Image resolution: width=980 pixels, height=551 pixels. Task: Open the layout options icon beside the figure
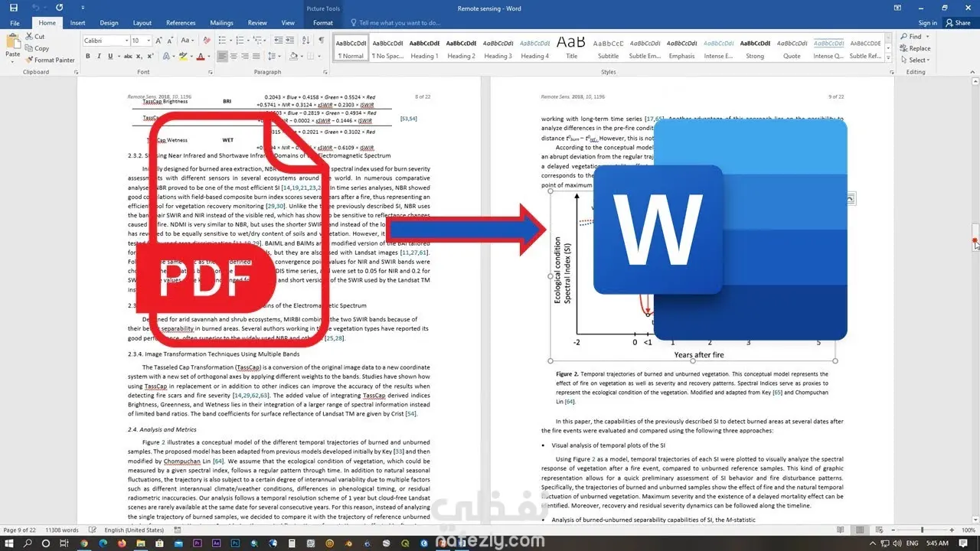pyautogui.click(x=850, y=199)
